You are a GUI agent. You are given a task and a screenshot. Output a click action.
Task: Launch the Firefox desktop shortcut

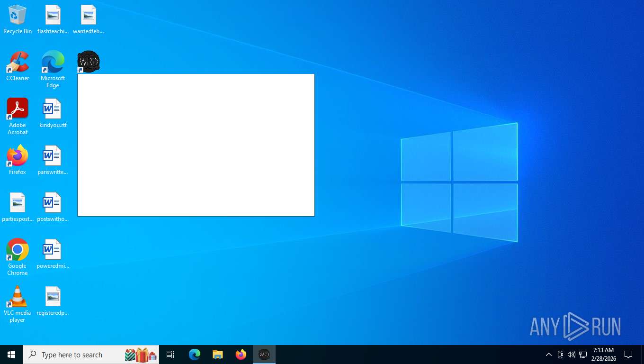coord(18,160)
